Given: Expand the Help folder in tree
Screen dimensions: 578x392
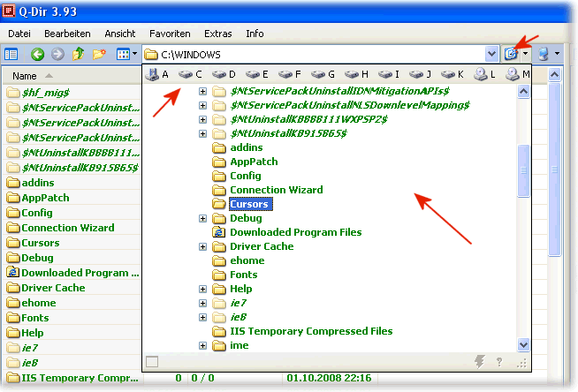Looking at the screenshot, I should [x=202, y=289].
